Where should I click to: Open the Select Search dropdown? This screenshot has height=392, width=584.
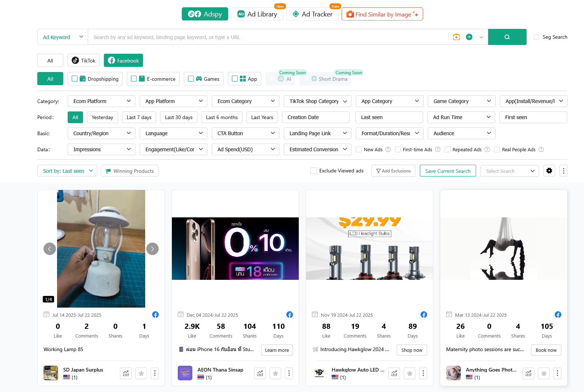(x=510, y=171)
